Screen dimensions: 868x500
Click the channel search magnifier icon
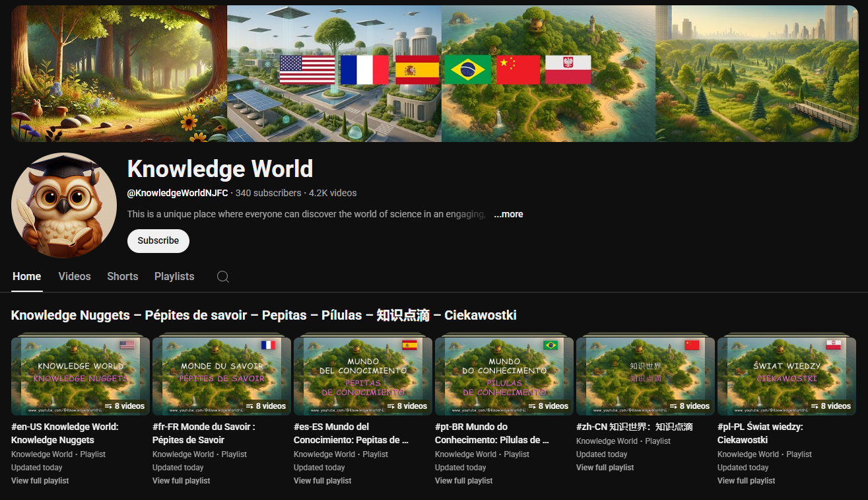223,277
